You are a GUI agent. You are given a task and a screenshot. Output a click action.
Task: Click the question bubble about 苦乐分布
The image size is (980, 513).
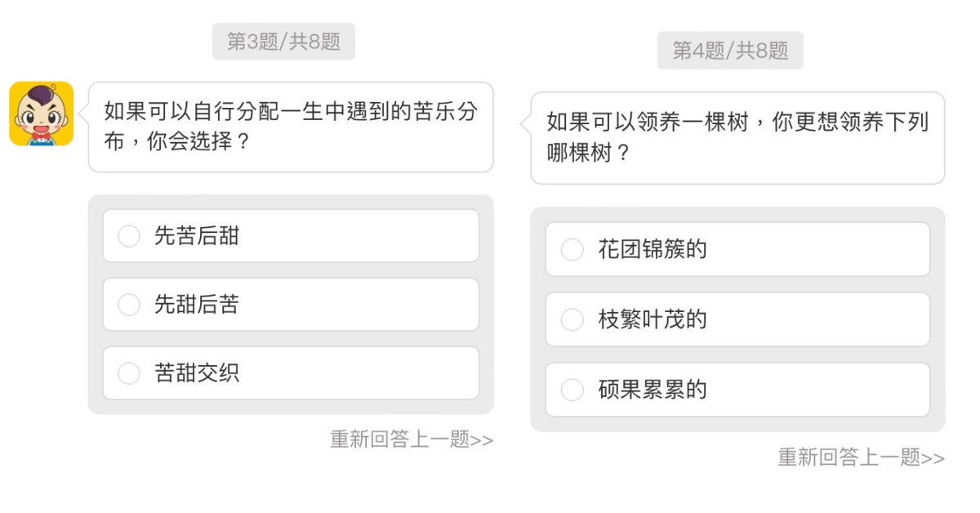[291, 127]
